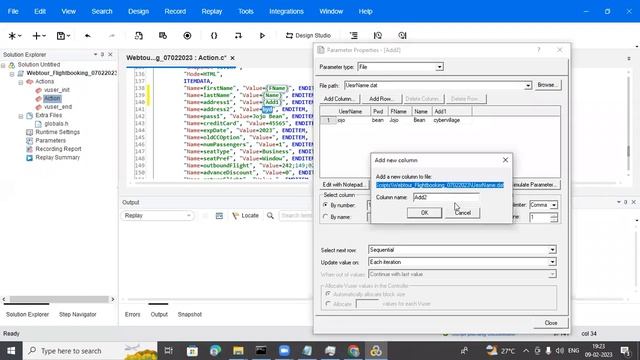This screenshot has height=360, width=640.
Task: Click the Locate button in Output
Action: (245, 216)
